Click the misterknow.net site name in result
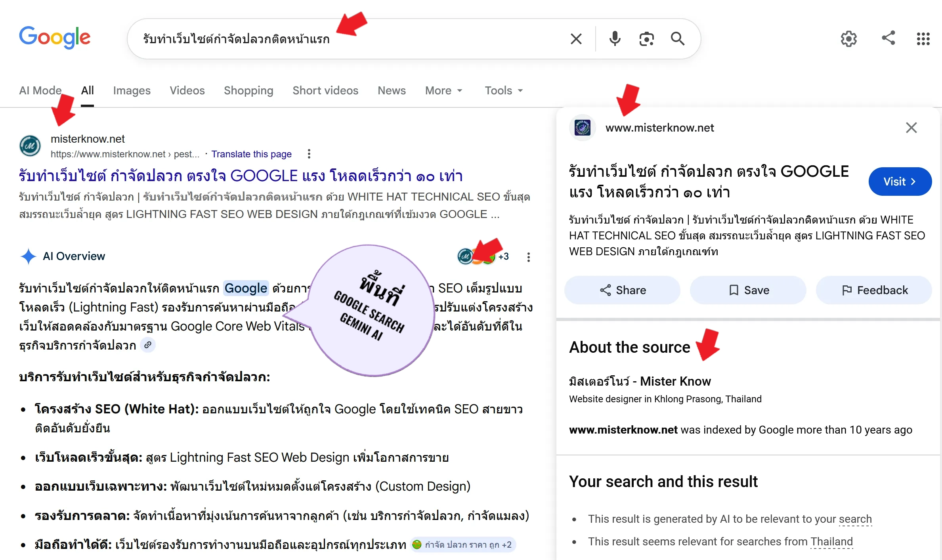 pyautogui.click(x=88, y=139)
